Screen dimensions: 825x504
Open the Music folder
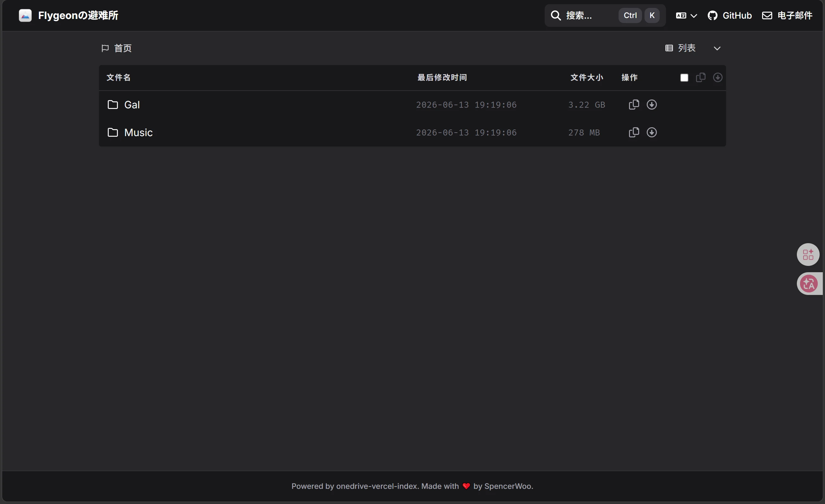(138, 132)
